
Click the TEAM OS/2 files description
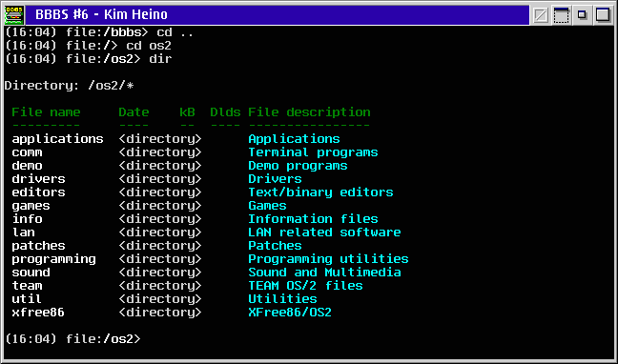(x=305, y=286)
